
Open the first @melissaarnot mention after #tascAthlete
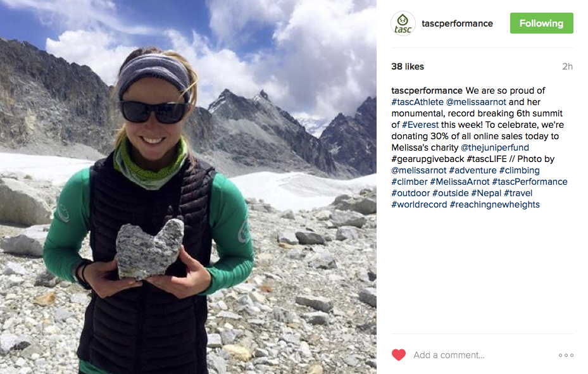[476, 102]
